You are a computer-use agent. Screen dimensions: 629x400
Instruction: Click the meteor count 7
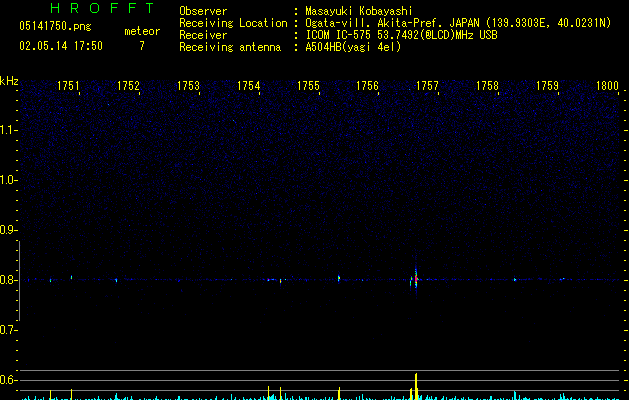click(x=142, y=46)
